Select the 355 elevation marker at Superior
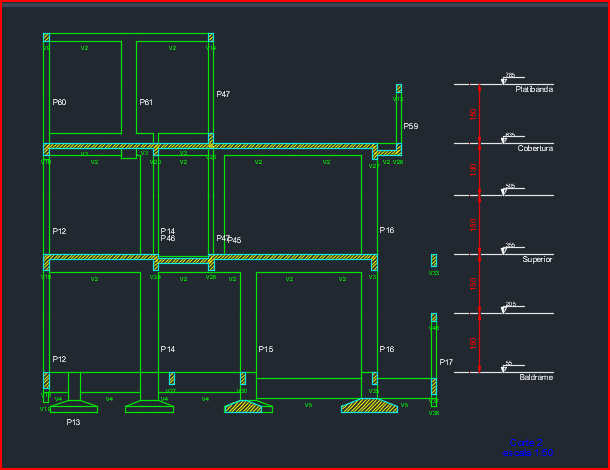Image resolution: width=610 pixels, height=470 pixels. click(x=506, y=248)
